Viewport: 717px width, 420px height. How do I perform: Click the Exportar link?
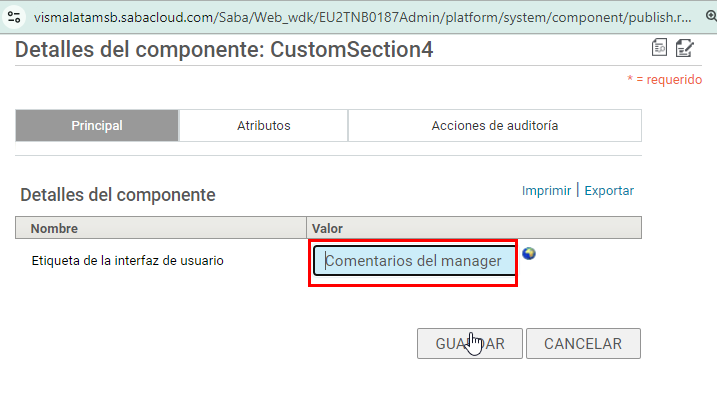click(609, 190)
